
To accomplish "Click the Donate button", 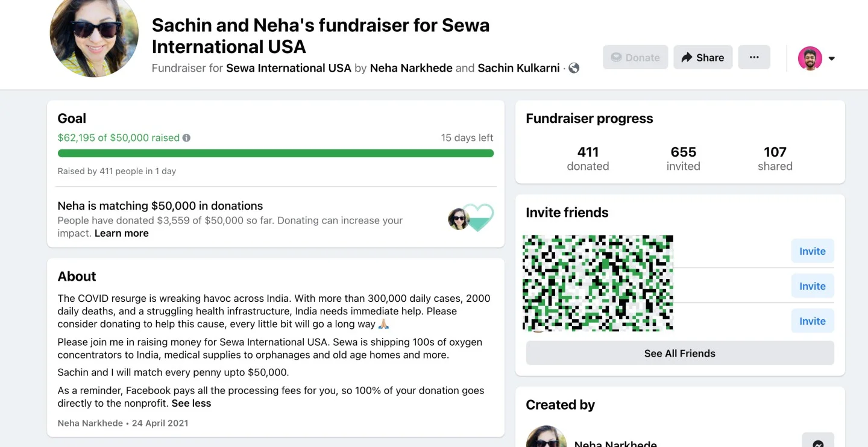I will (x=635, y=57).
